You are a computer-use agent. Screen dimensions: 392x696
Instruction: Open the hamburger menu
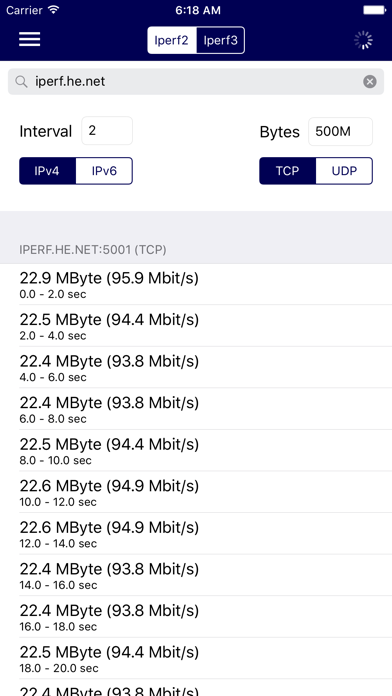coord(29,40)
